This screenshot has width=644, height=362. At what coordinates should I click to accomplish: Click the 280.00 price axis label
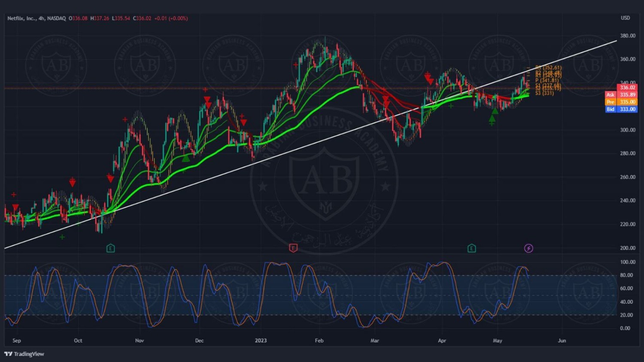click(628, 154)
